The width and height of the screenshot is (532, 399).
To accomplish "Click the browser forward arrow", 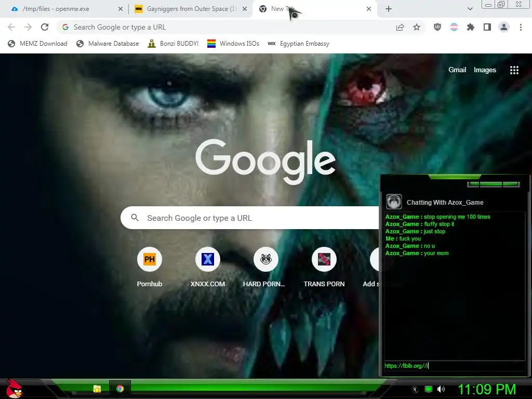I will tap(28, 27).
